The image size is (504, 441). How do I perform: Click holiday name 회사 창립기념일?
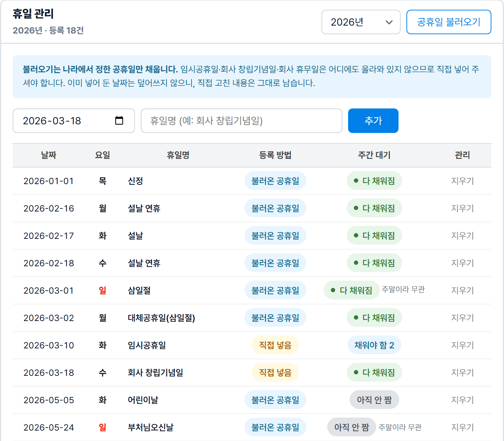(156, 373)
